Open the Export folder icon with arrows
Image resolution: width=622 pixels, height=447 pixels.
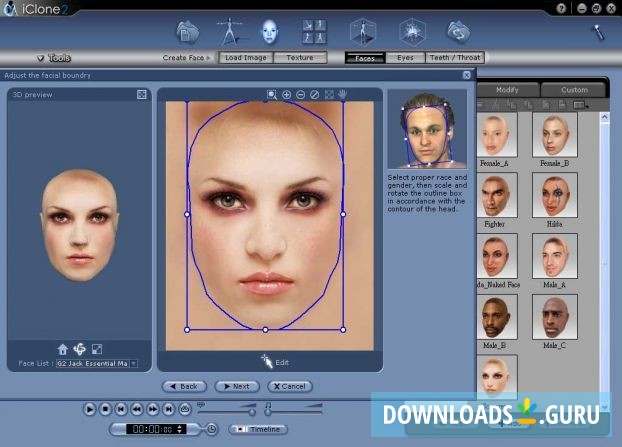coord(459,32)
